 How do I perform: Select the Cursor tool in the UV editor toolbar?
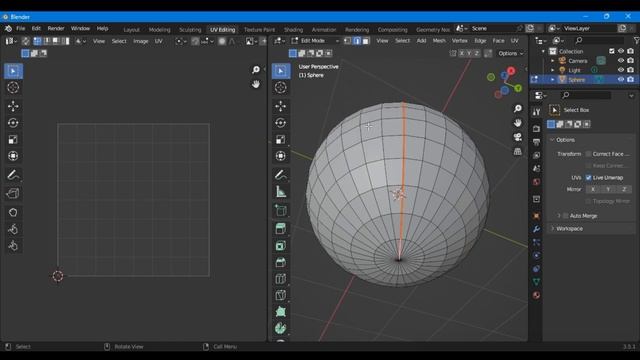13,87
